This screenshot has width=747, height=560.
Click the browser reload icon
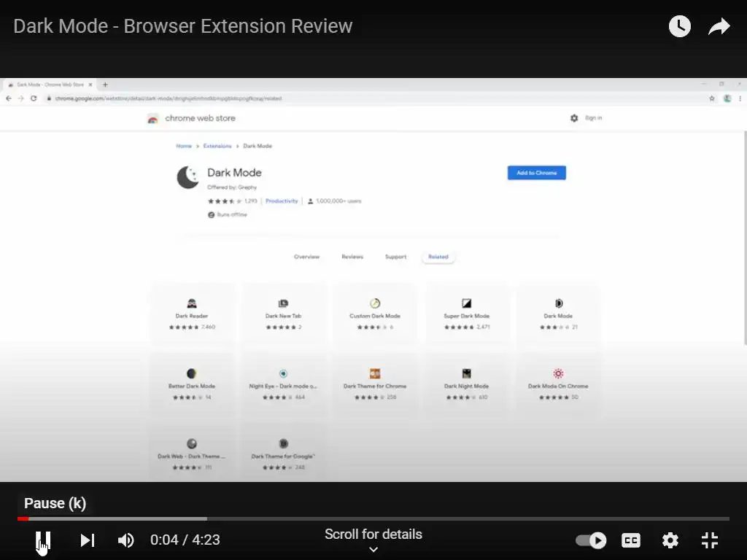(x=34, y=98)
